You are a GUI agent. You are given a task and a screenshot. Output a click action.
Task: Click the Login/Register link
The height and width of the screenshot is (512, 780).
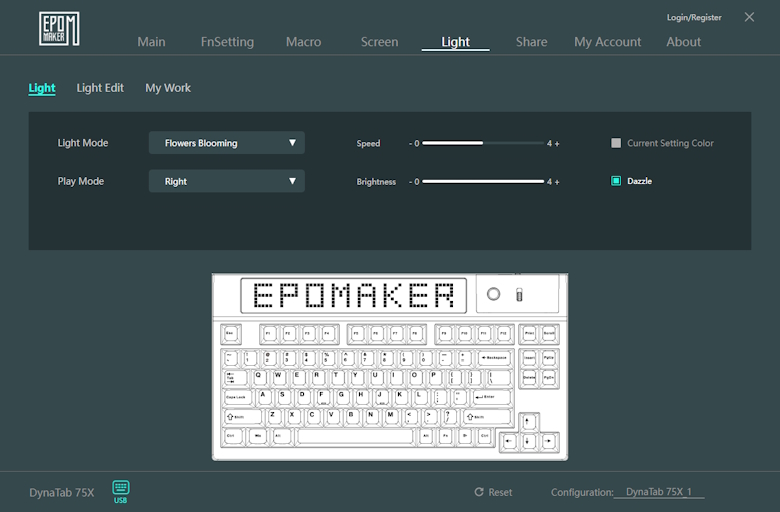[x=693, y=18]
